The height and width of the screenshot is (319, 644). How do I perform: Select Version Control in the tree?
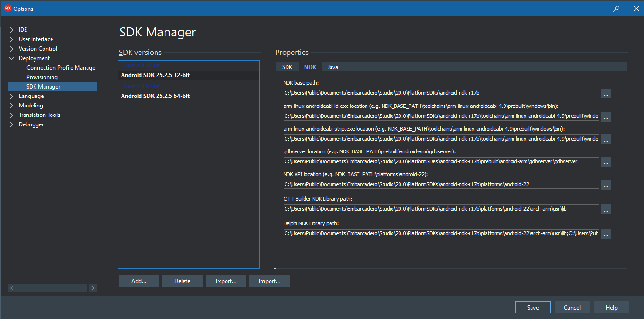pos(38,49)
